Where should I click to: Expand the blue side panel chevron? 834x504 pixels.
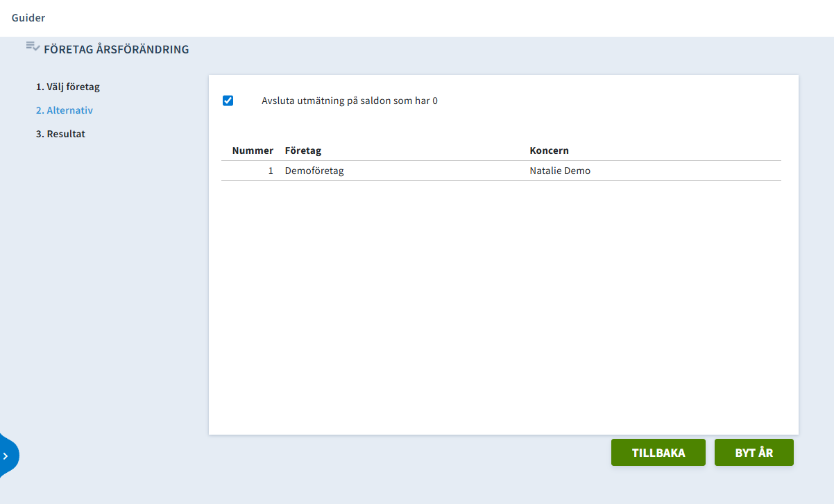coord(6,456)
